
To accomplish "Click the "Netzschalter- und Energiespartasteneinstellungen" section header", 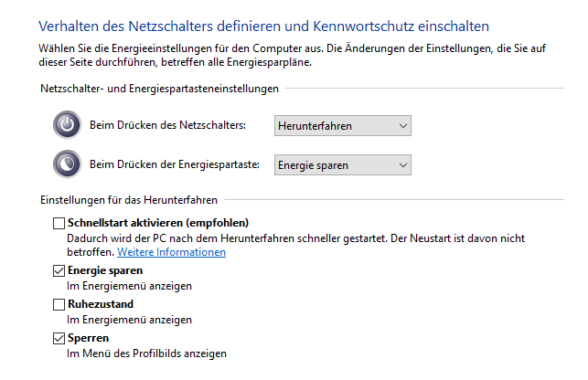I will tap(159, 89).
